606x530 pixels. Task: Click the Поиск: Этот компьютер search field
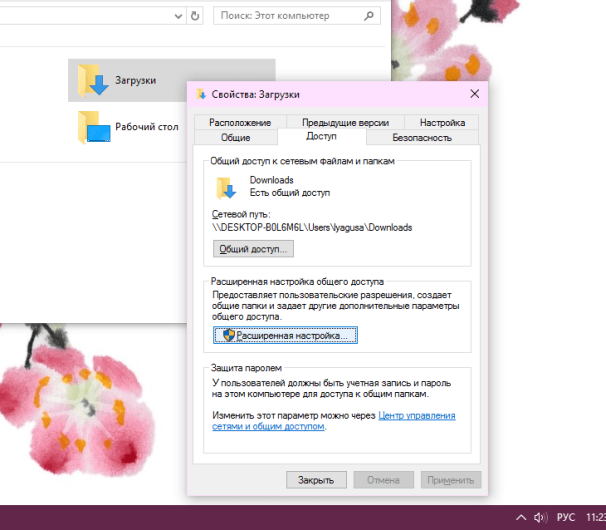297,16
